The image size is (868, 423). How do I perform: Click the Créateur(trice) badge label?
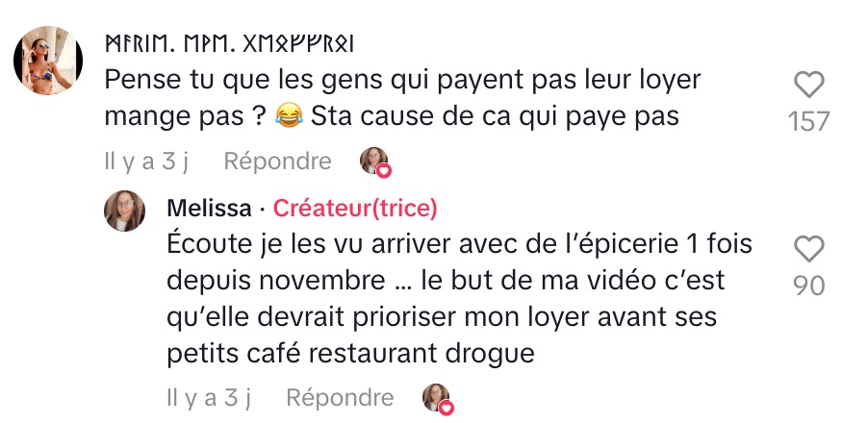tap(355, 209)
